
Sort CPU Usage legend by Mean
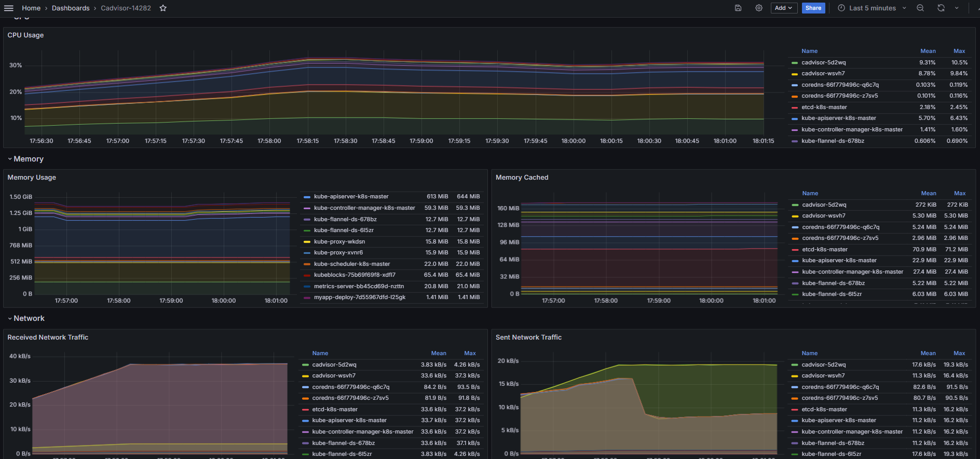click(x=928, y=51)
